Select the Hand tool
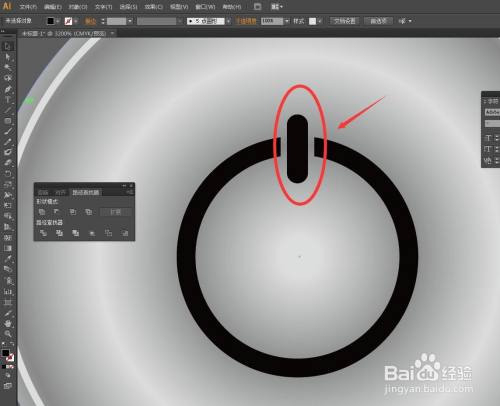Screen dimensions: 500x406 (x=8, y=323)
